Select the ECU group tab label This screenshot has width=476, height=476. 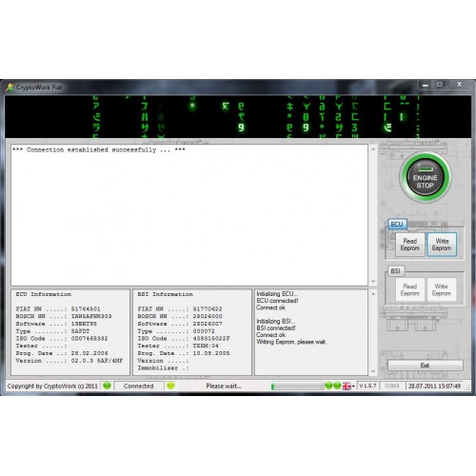pos(397,225)
